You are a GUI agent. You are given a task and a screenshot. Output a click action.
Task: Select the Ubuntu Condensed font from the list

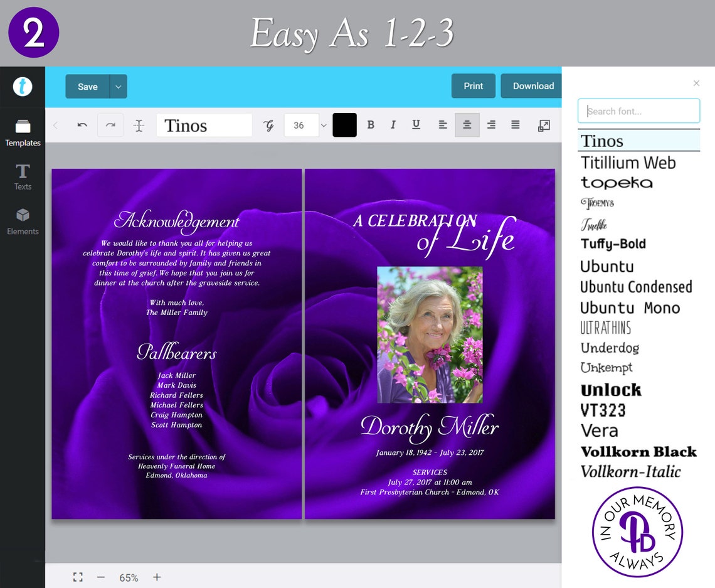pos(635,287)
